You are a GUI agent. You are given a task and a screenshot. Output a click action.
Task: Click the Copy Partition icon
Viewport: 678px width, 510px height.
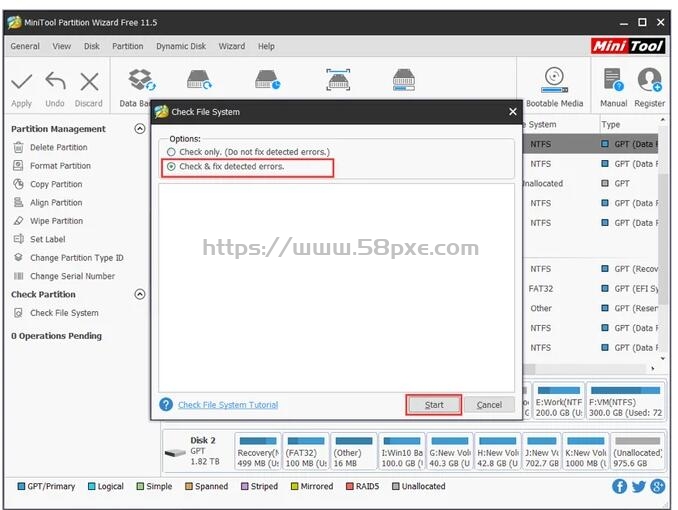tap(18, 184)
